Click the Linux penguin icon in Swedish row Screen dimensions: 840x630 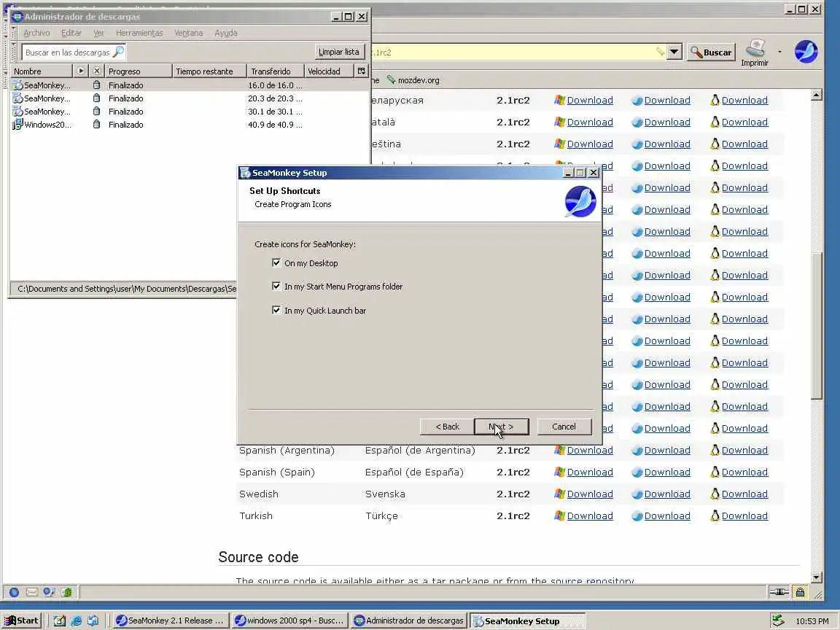(x=715, y=494)
